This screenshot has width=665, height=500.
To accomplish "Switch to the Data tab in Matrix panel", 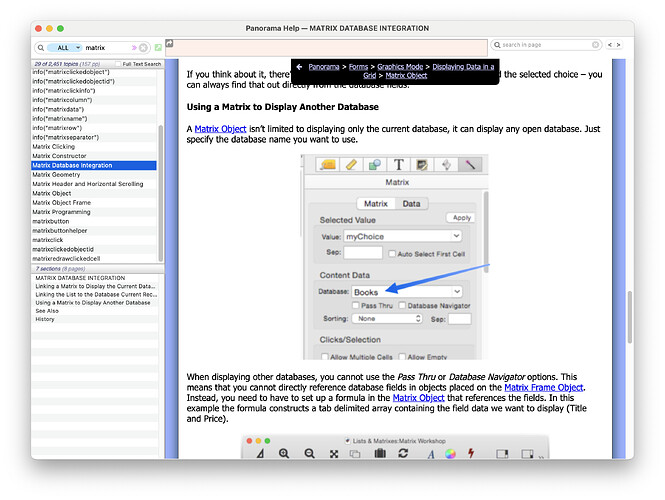I will tap(411, 203).
